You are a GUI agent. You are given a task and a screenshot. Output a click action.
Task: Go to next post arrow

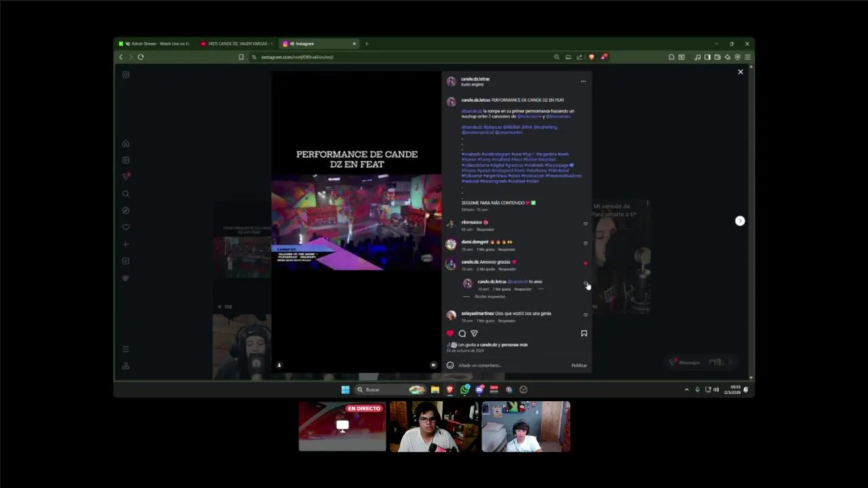tap(740, 221)
